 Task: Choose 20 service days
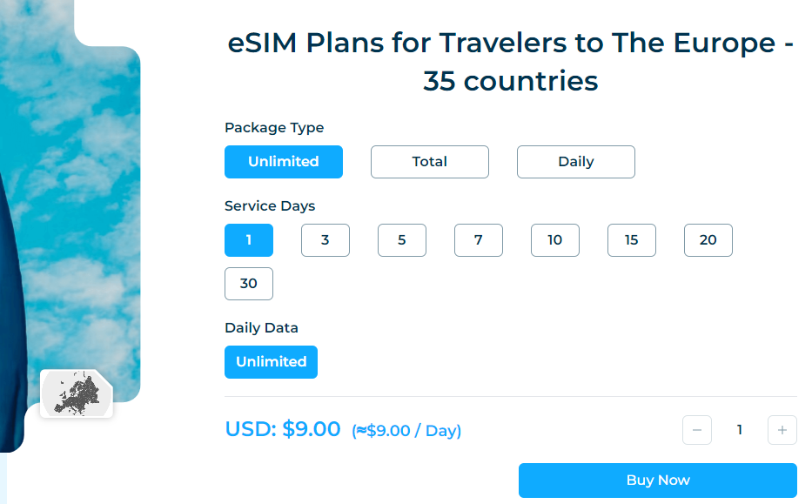coord(708,240)
